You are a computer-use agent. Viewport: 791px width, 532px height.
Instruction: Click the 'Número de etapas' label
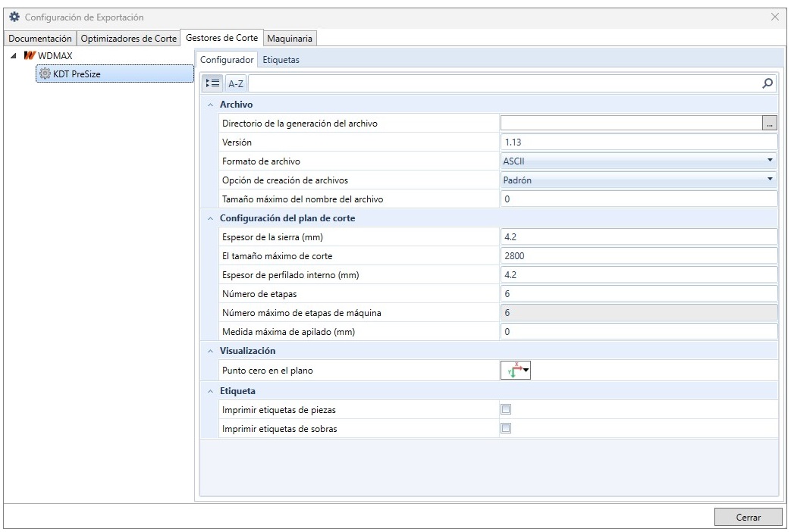(x=259, y=294)
